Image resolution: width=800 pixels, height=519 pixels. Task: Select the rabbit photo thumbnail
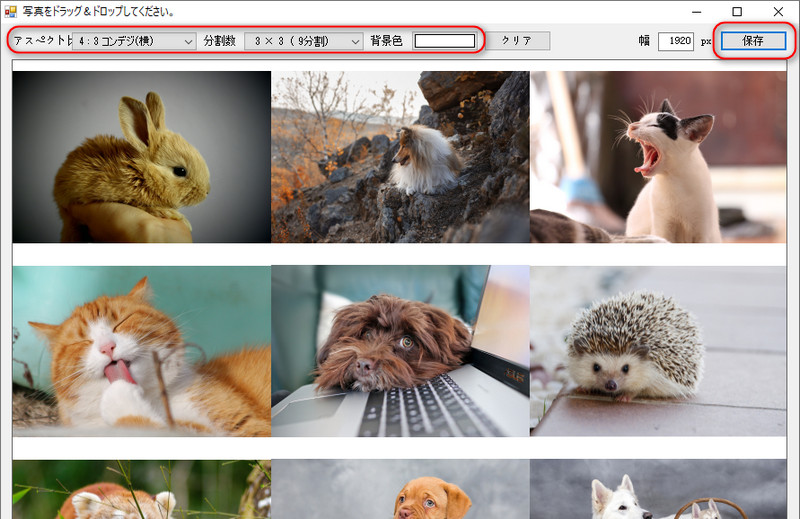142,157
